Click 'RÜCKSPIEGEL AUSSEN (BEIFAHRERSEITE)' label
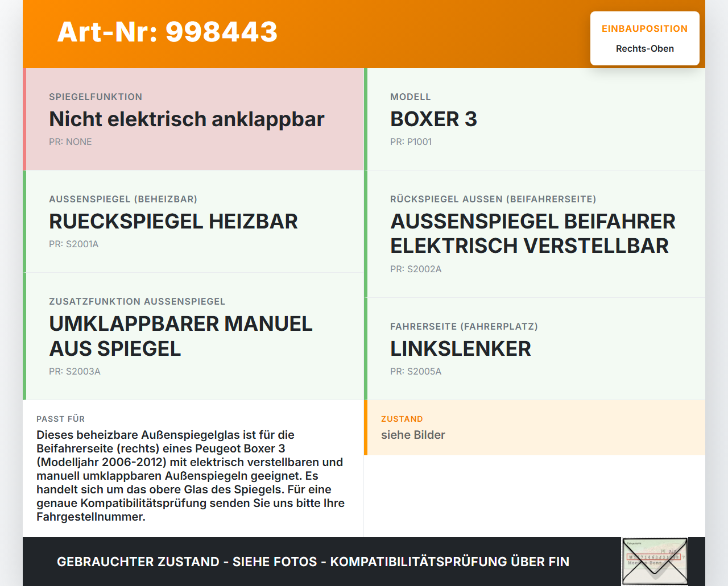 493,199
